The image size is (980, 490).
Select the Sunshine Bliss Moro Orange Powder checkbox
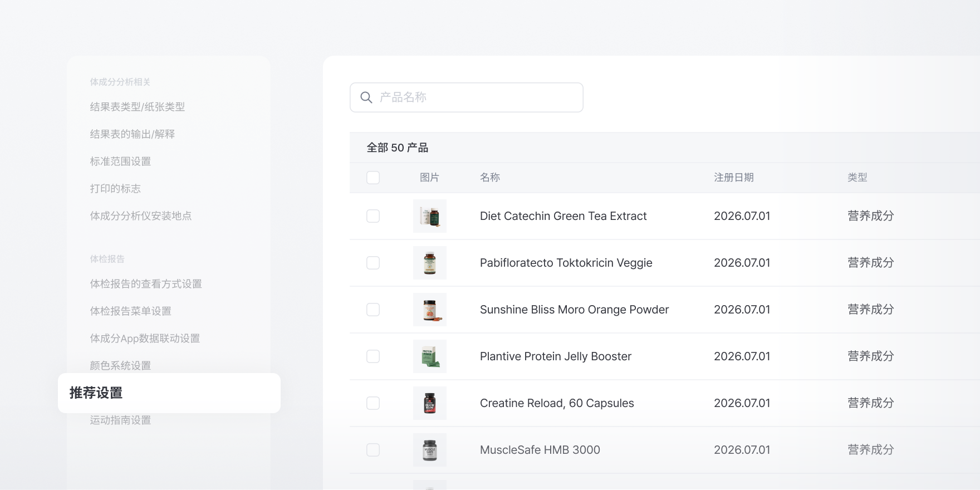point(373,310)
